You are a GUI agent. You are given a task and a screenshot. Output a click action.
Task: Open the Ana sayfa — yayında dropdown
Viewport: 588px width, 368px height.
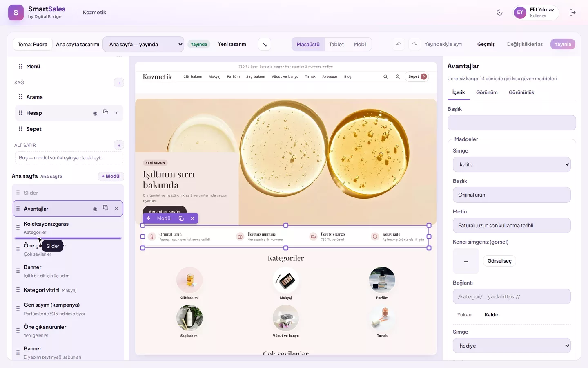(143, 44)
